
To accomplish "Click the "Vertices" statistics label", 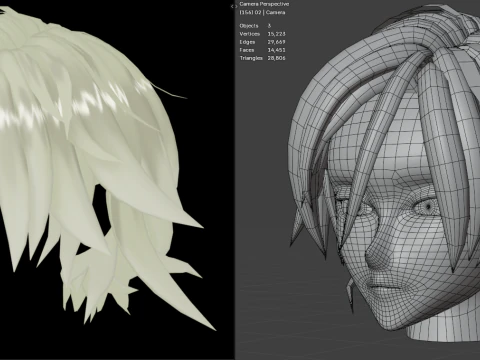I will coord(249,34).
